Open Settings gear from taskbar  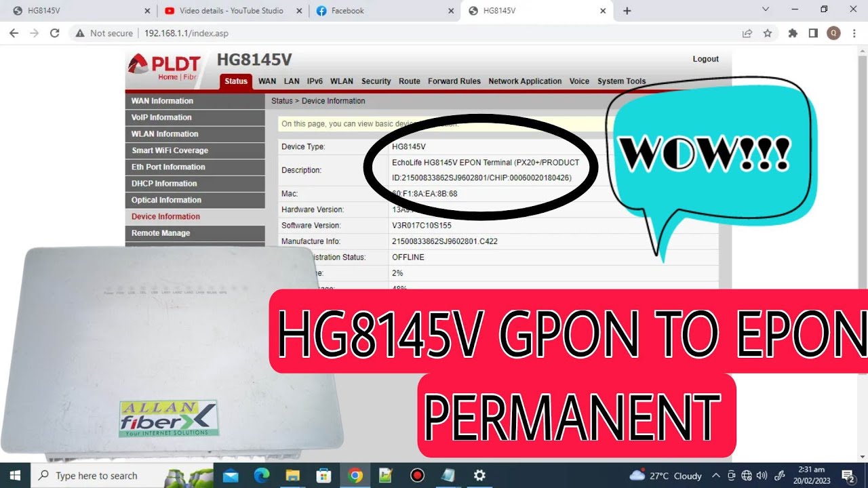[479, 475]
